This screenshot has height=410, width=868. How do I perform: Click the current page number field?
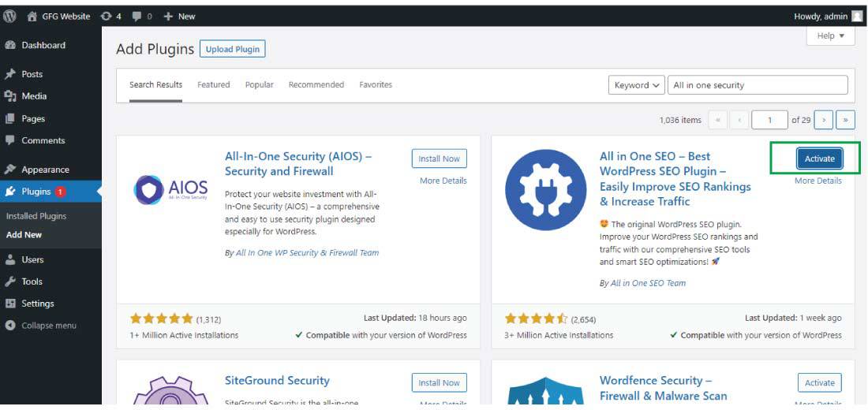click(769, 120)
